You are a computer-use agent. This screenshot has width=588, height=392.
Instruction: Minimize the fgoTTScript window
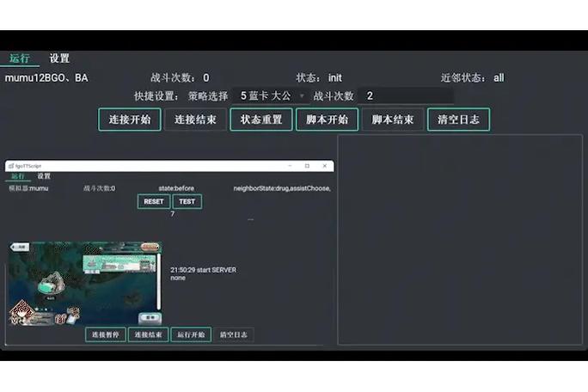click(290, 166)
